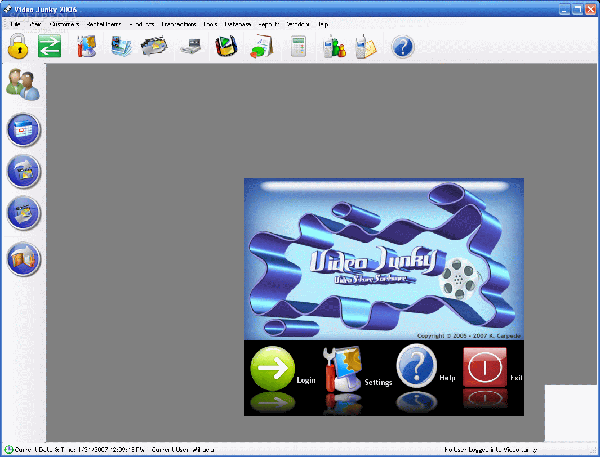Image resolution: width=600 pixels, height=457 pixels.
Task: Click the 'No User Logged in' status text
Action: pos(491,450)
